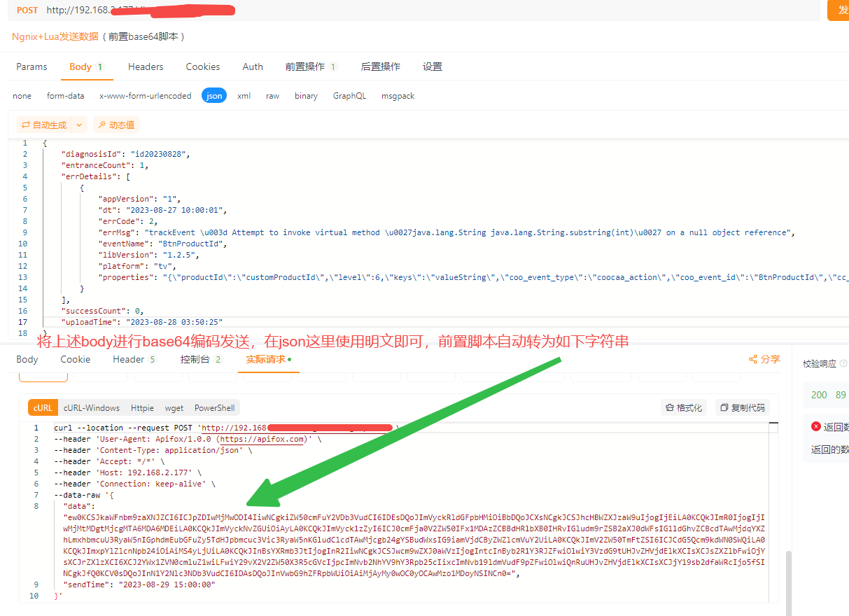Select the json body type
The width and height of the screenshot is (849, 616).
point(214,96)
